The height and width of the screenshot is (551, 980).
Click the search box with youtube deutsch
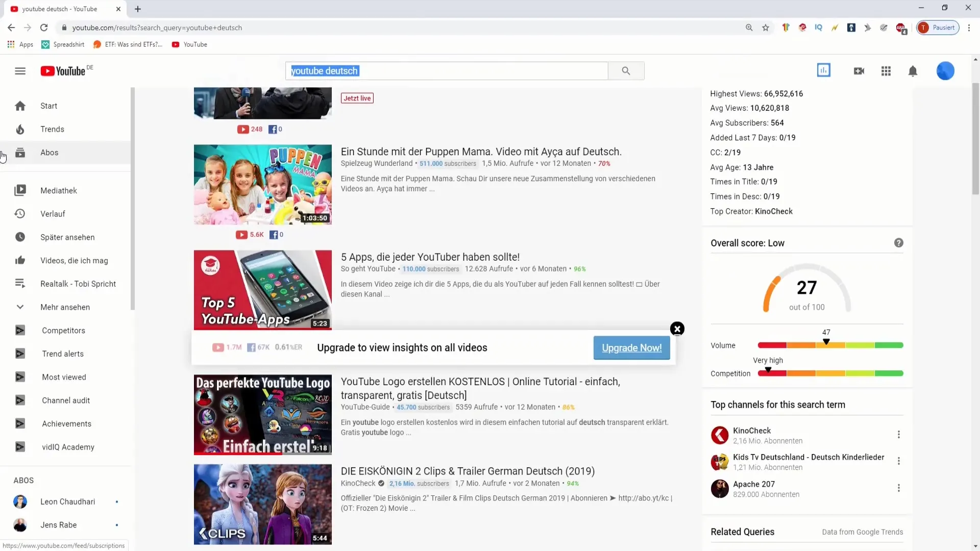447,71
